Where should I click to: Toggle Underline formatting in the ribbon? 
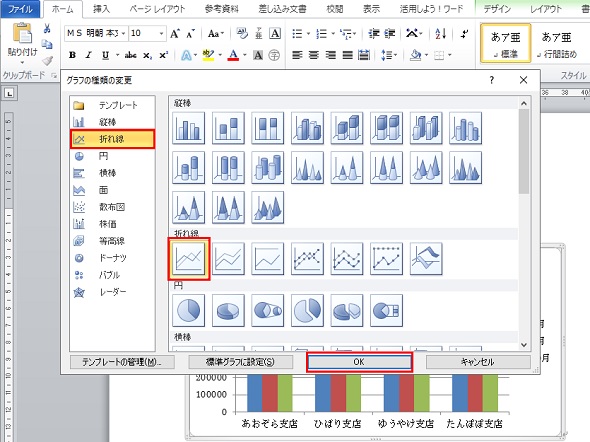(x=105, y=55)
